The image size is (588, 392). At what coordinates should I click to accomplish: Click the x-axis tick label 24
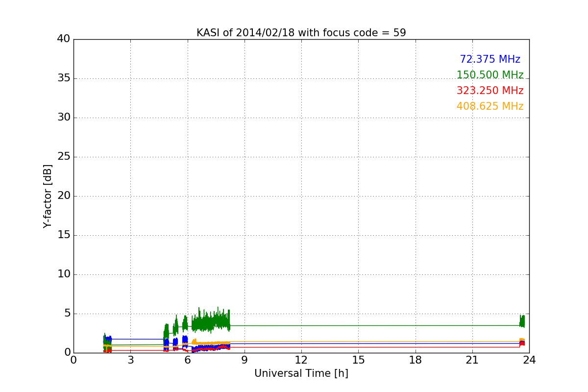[529, 360]
